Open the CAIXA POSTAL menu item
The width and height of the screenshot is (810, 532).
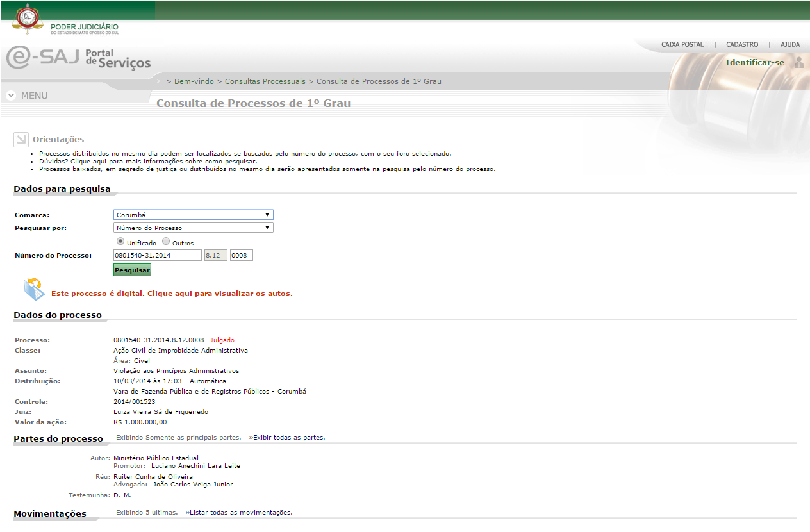point(682,45)
